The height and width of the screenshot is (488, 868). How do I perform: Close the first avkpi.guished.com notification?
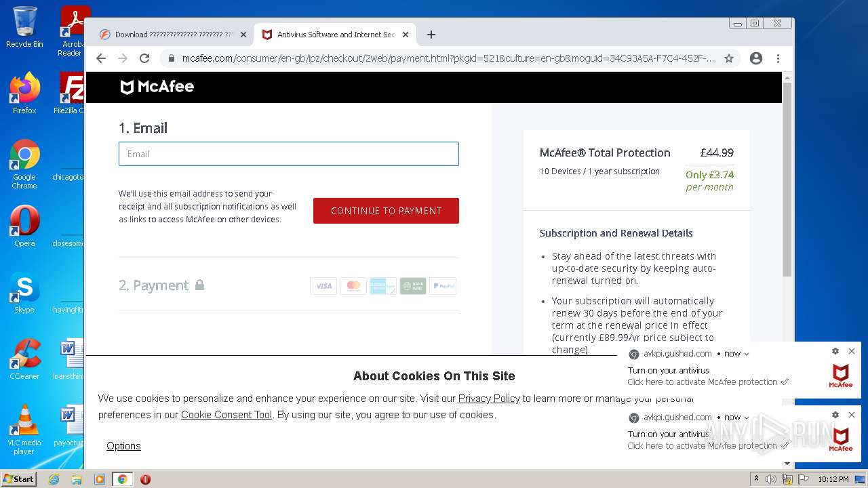[x=852, y=351]
